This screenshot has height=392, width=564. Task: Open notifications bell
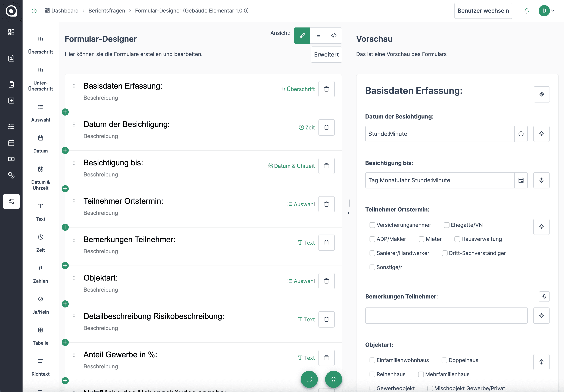point(526,11)
